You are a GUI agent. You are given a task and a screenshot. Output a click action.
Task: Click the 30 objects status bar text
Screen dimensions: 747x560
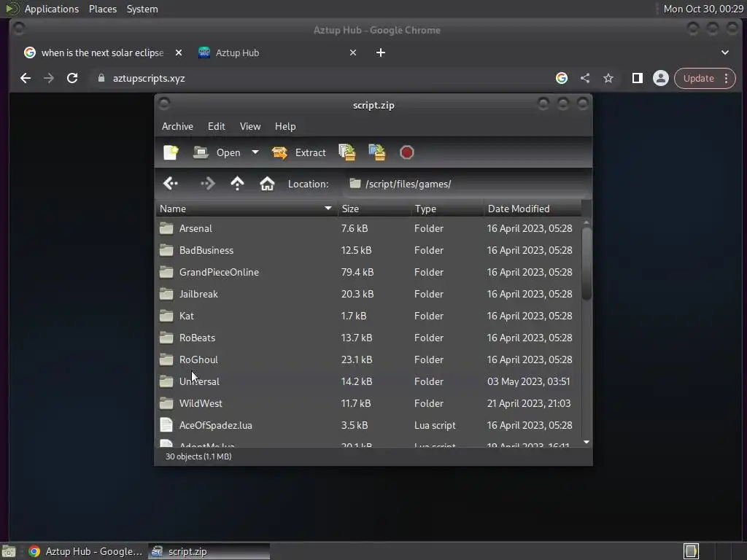198,456
